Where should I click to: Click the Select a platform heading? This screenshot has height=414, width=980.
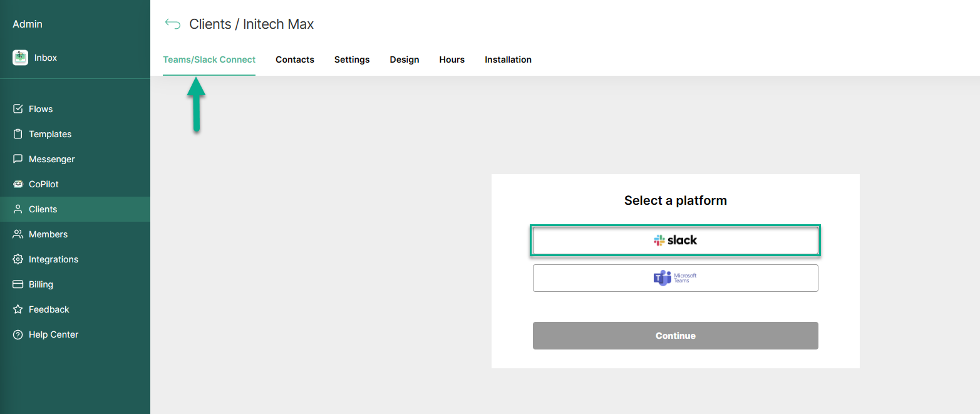coord(676,200)
